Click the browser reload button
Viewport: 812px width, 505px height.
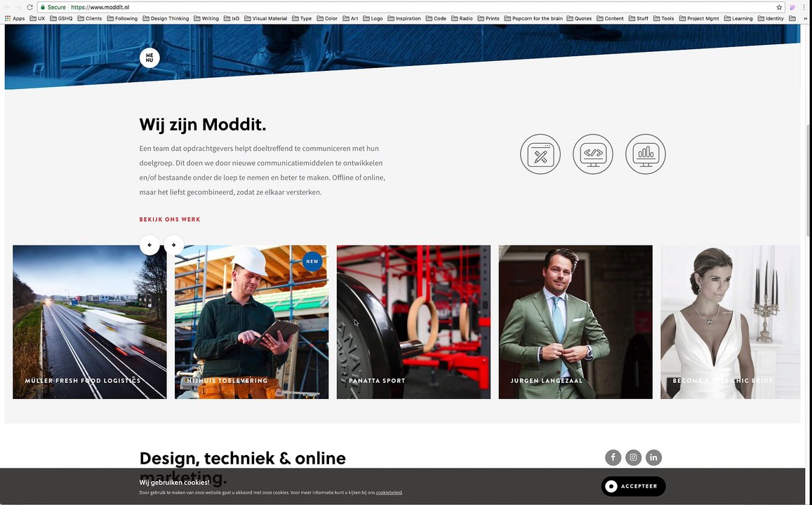point(30,7)
